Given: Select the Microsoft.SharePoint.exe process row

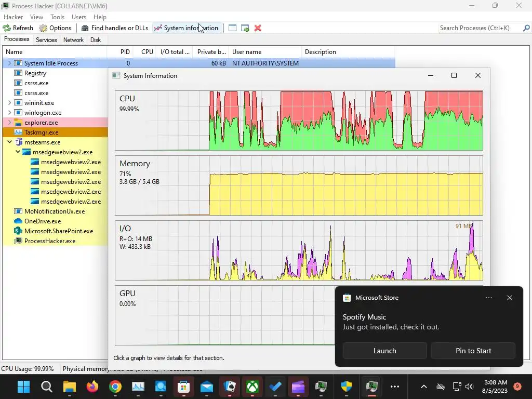Looking at the screenshot, I should tap(55, 231).
